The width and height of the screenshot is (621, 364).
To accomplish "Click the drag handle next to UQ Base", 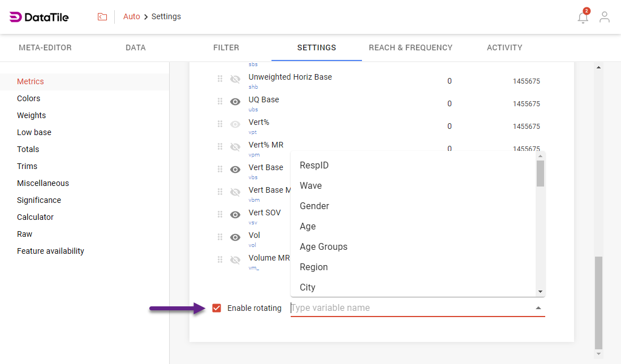I will 220,101.
